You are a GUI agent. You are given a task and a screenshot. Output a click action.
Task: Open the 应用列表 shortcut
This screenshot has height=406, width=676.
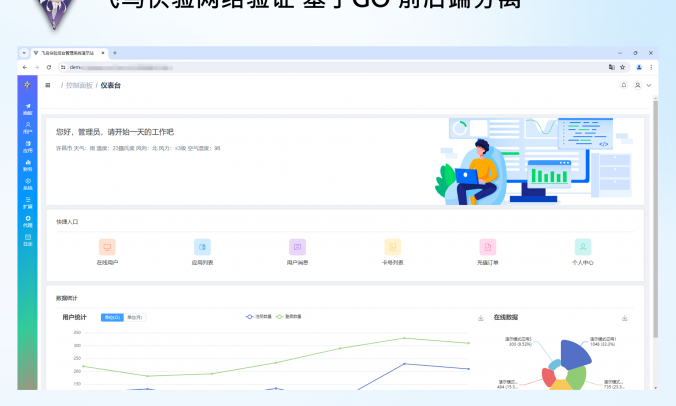202,252
